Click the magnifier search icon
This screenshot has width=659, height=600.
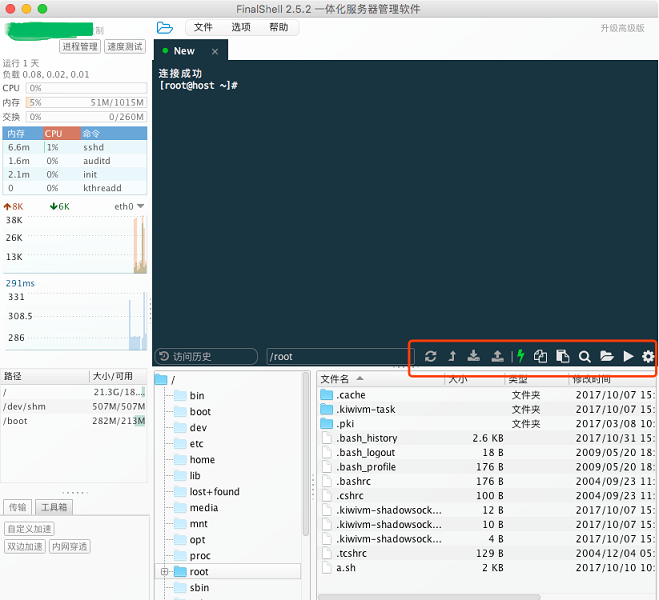click(x=584, y=356)
